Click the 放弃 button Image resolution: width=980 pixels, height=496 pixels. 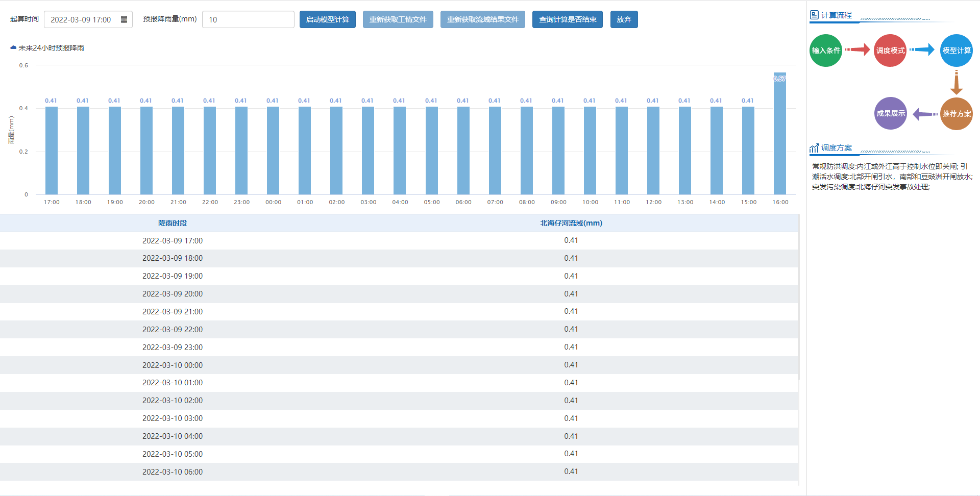pos(624,19)
